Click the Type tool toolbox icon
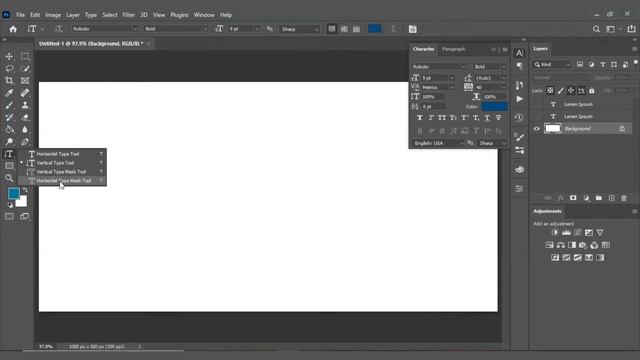Image resolution: width=640 pixels, height=360 pixels. (x=9, y=154)
